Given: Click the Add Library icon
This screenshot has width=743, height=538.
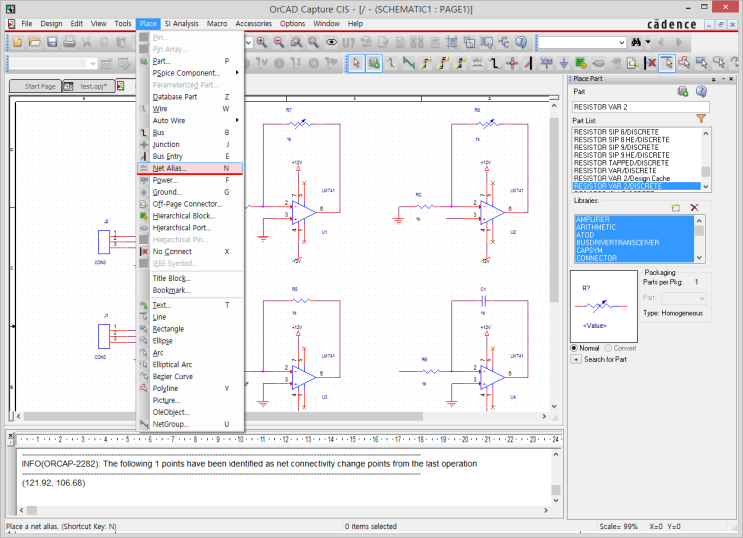Looking at the screenshot, I should coord(676,208).
